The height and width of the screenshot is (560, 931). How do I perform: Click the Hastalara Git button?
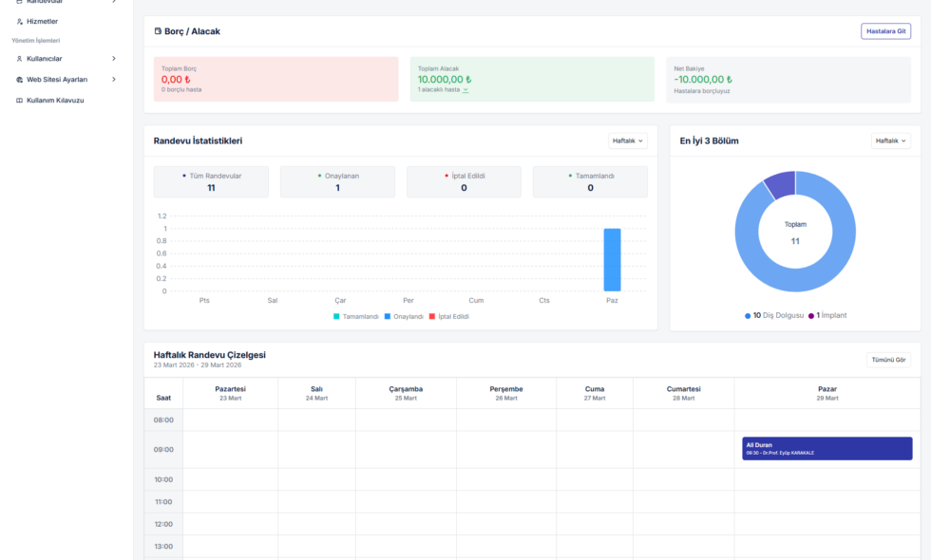[x=885, y=31]
